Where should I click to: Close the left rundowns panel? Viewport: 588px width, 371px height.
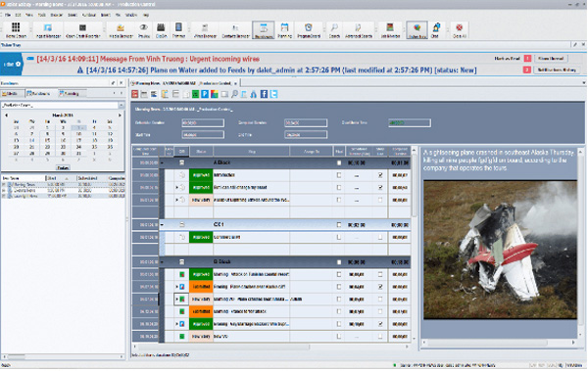tap(122, 83)
